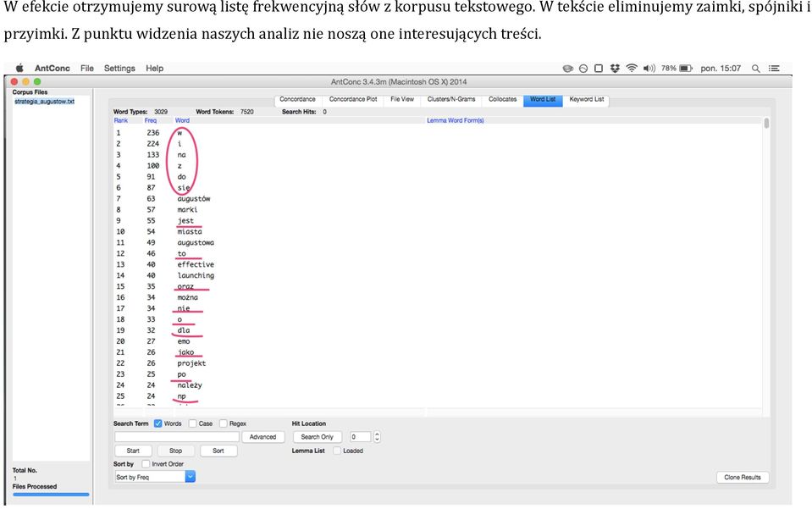Switch to the File View tab

click(x=402, y=99)
